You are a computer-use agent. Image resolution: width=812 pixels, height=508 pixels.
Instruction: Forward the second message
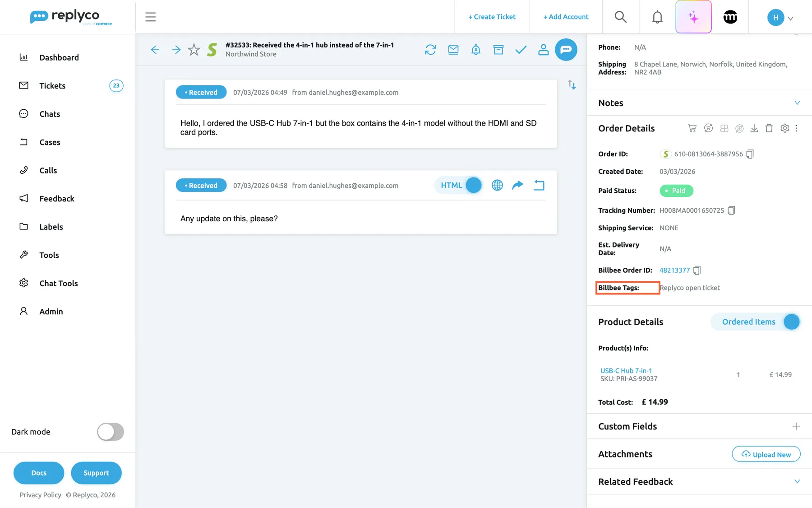click(517, 185)
